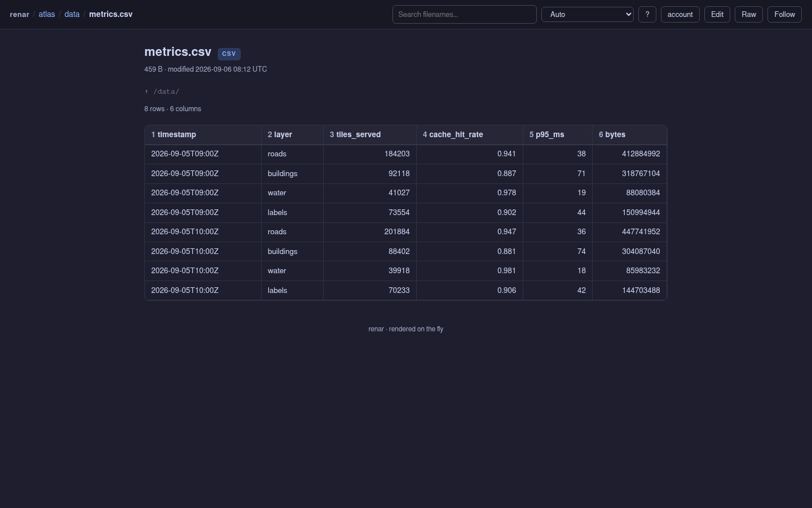Screen dimensions: 812x508
Task: Select the cache hit rate 0.978
Action: (x=507, y=193)
